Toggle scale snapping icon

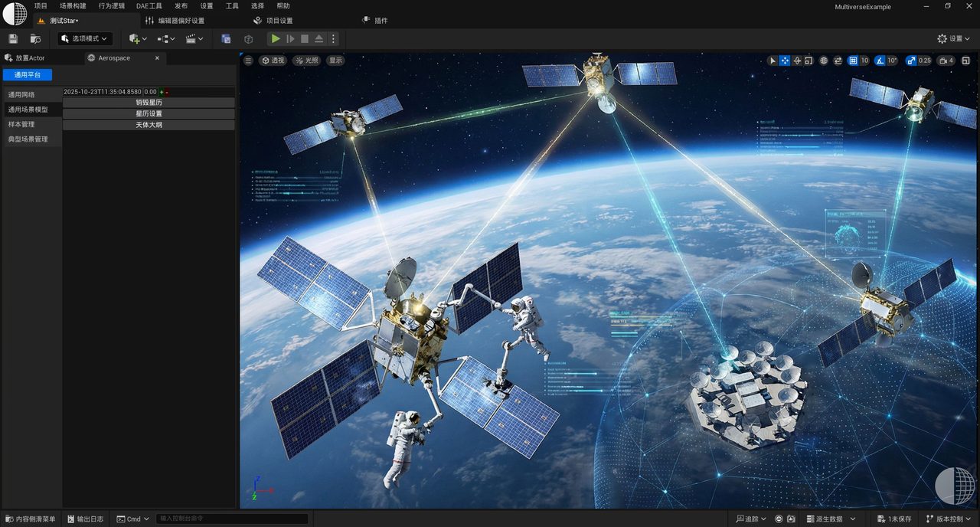[910, 61]
